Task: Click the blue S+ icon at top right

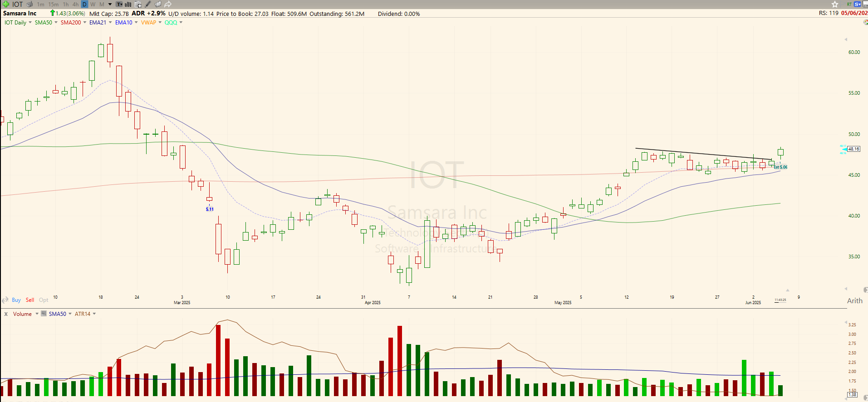Action: (858, 4)
